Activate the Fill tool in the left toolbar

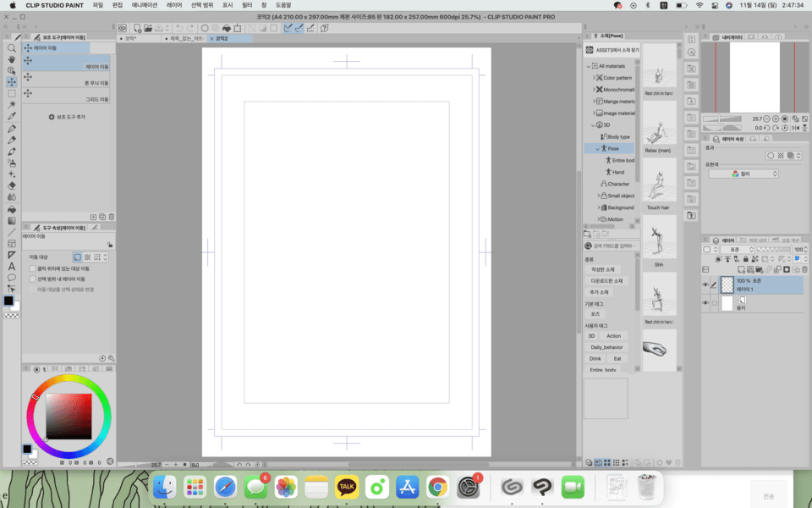point(12,208)
